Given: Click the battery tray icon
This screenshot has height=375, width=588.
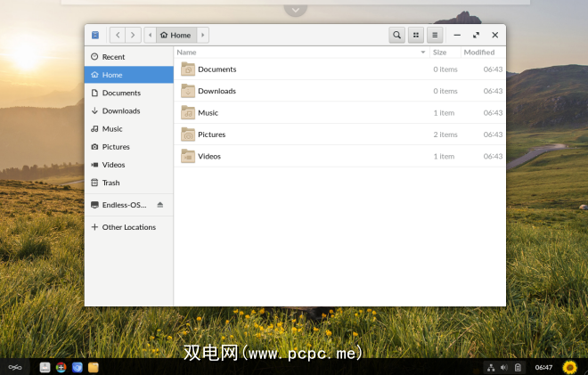Looking at the screenshot, I should (x=518, y=368).
